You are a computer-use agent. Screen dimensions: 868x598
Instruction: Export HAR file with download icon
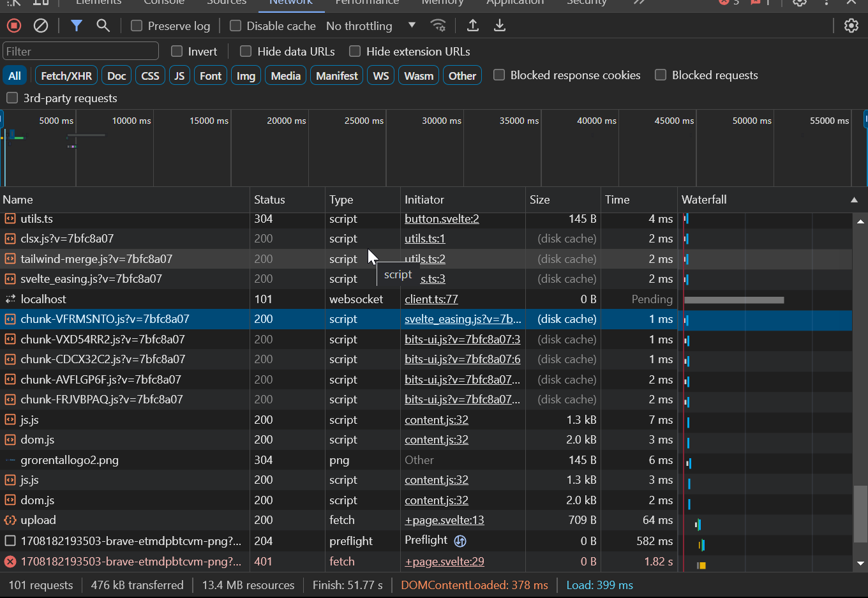pyautogui.click(x=500, y=26)
